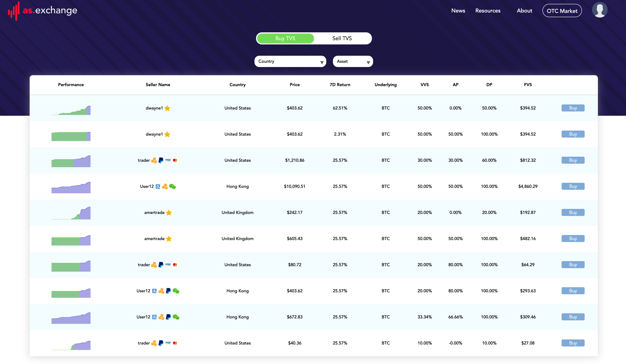Expand the Asset filter dropdown
The image size is (626, 364).
coord(352,61)
